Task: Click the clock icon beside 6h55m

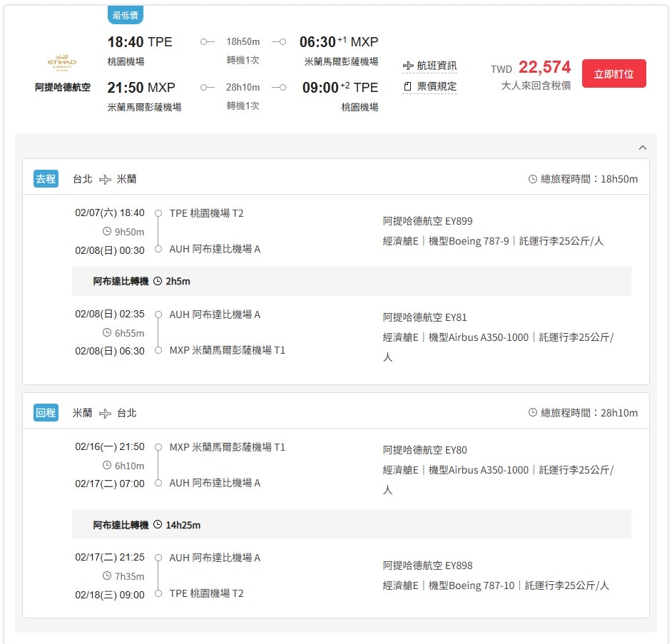Action: click(107, 332)
